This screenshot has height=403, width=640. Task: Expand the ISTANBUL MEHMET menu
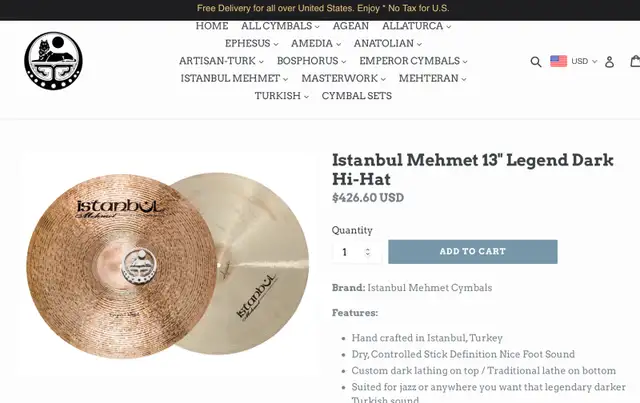pyautogui.click(x=234, y=78)
